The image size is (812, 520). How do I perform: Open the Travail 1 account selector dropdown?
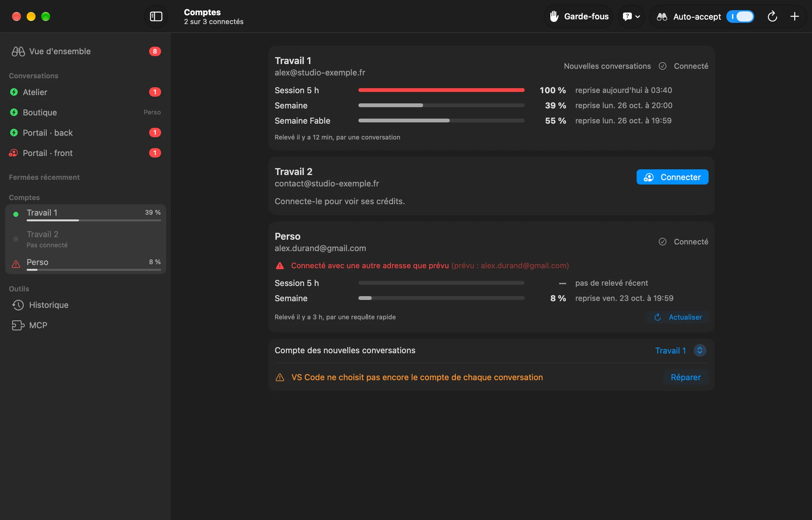(681, 351)
